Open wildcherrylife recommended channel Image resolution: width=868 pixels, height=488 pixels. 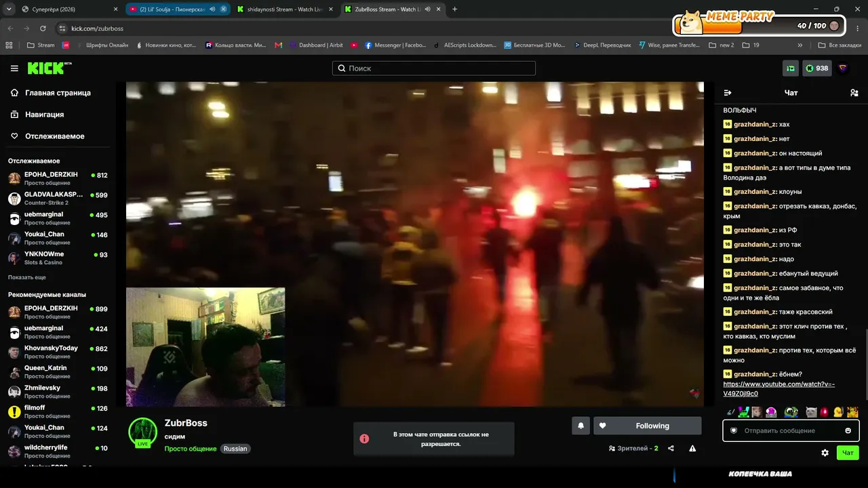tap(57, 451)
